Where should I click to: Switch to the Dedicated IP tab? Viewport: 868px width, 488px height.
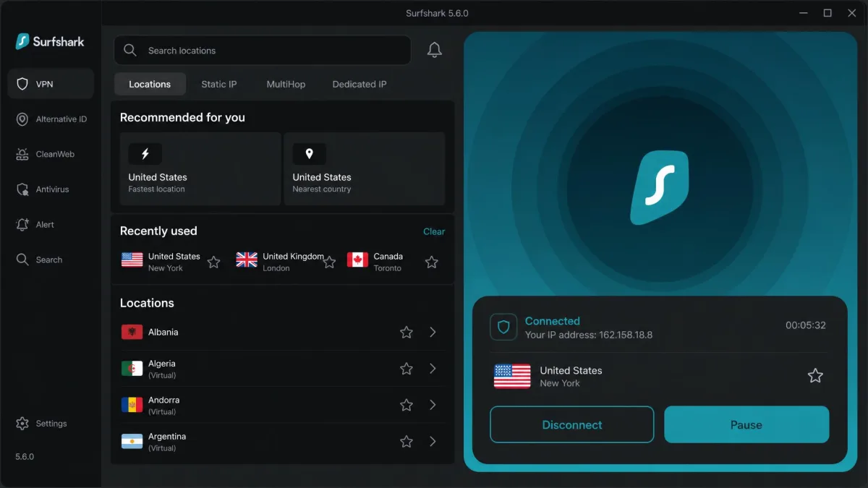(359, 84)
